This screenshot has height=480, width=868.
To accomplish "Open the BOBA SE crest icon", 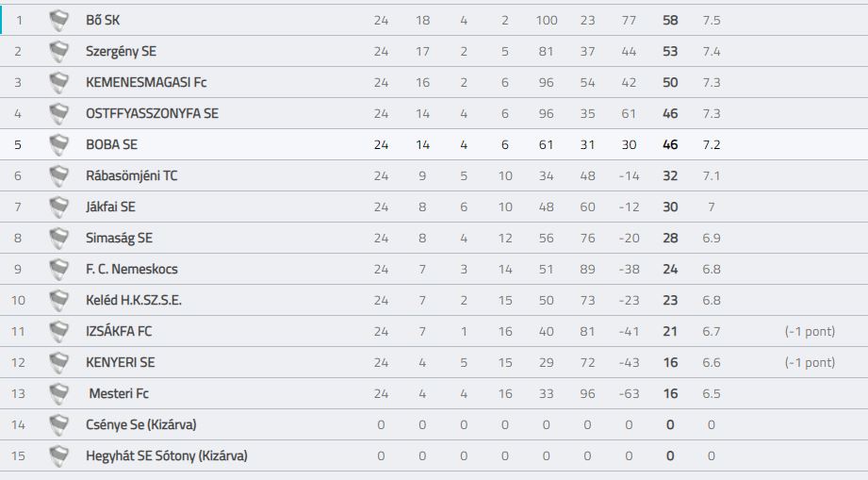I will pyautogui.click(x=58, y=144).
